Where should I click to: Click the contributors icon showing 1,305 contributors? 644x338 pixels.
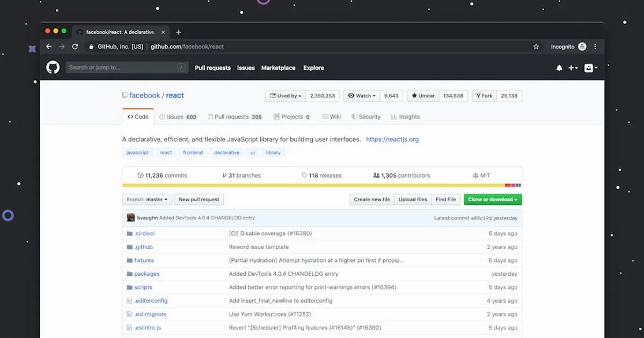(376, 175)
